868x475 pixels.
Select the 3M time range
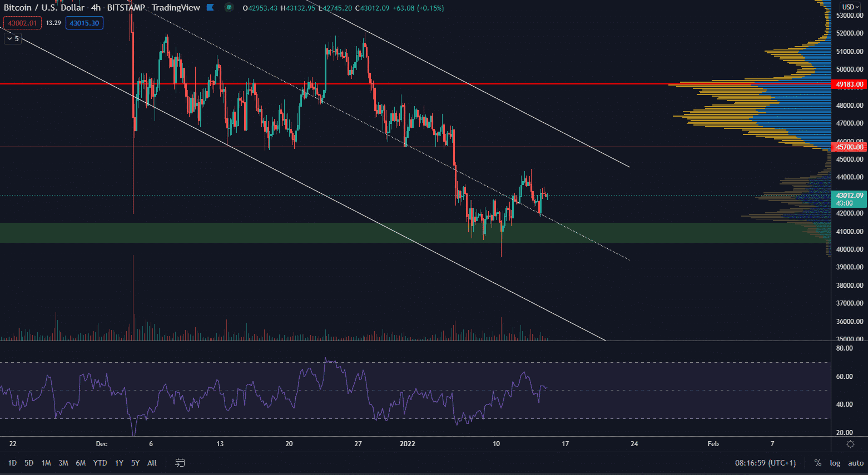(63, 463)
